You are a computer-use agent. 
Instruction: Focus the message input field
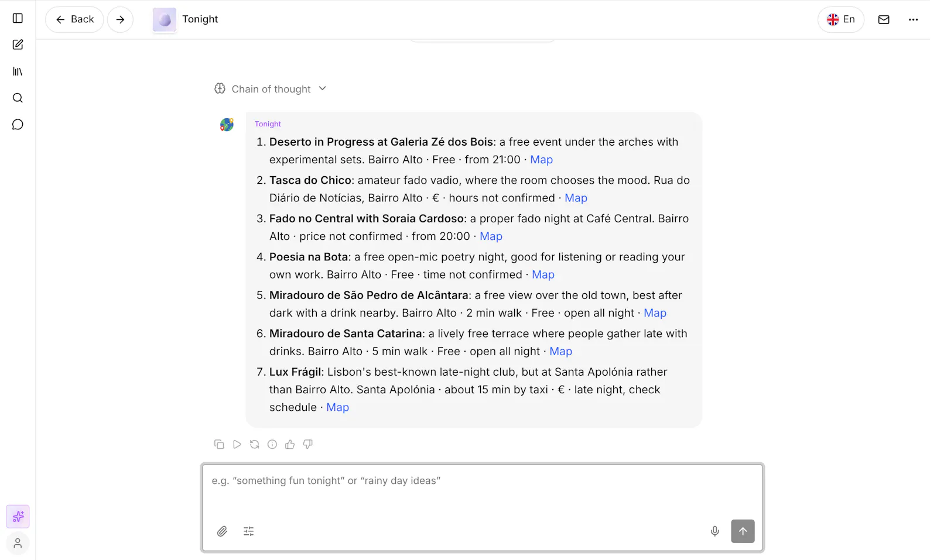pos(482,490)
